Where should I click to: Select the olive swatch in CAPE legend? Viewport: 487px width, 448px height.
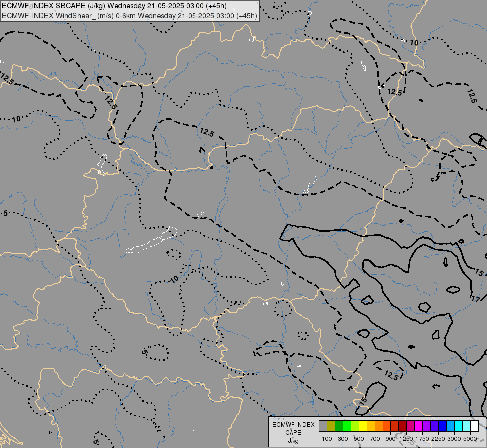[x=331, y=426]
